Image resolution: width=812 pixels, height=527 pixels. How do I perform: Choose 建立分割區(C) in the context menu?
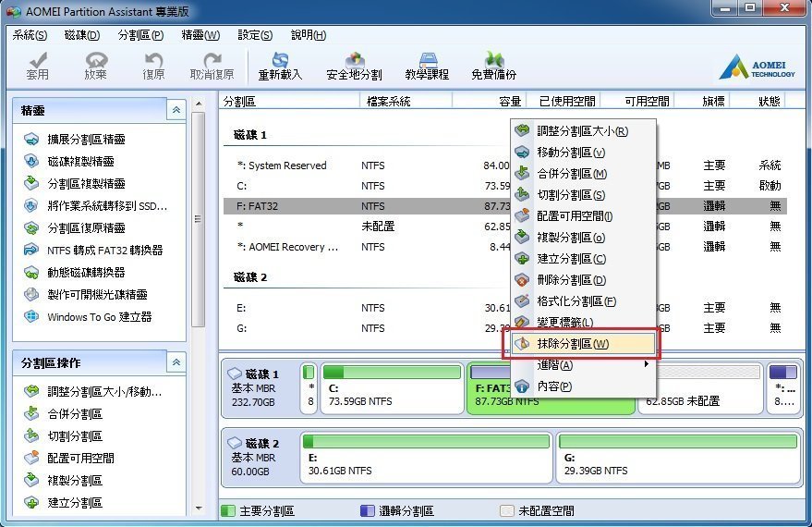pos(583,259)
